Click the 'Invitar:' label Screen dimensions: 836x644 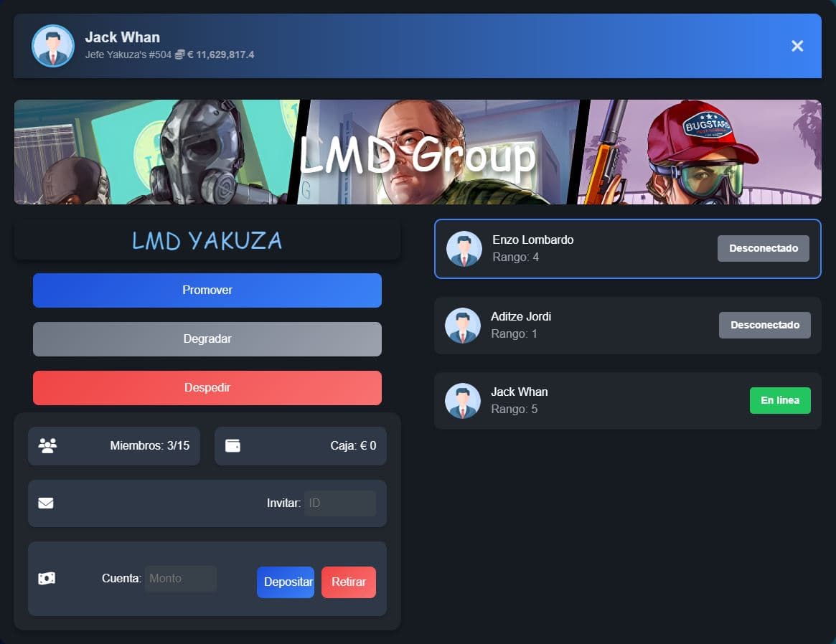click(x=283, y=503)
